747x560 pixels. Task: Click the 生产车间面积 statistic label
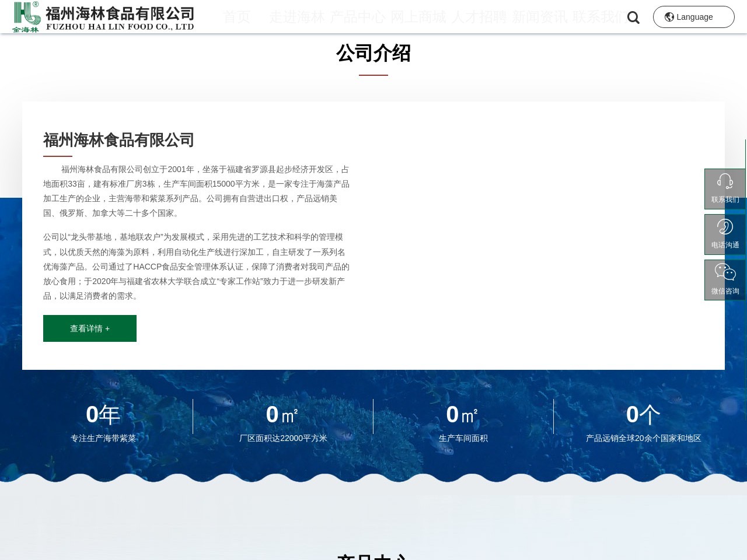click(x=463, y=438)
